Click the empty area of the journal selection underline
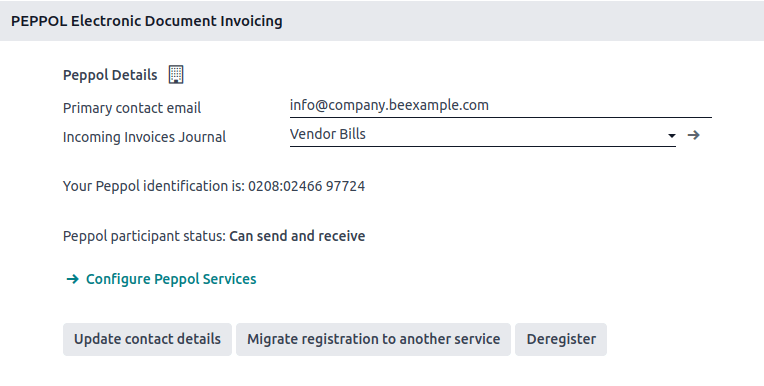Image resolution: width=764 pixels, height=386 pixels. (516, 135)
